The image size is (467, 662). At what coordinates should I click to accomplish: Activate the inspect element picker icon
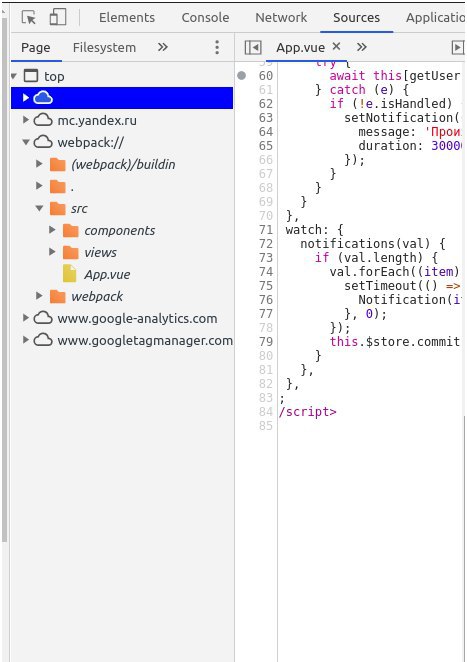pos(29,18)
